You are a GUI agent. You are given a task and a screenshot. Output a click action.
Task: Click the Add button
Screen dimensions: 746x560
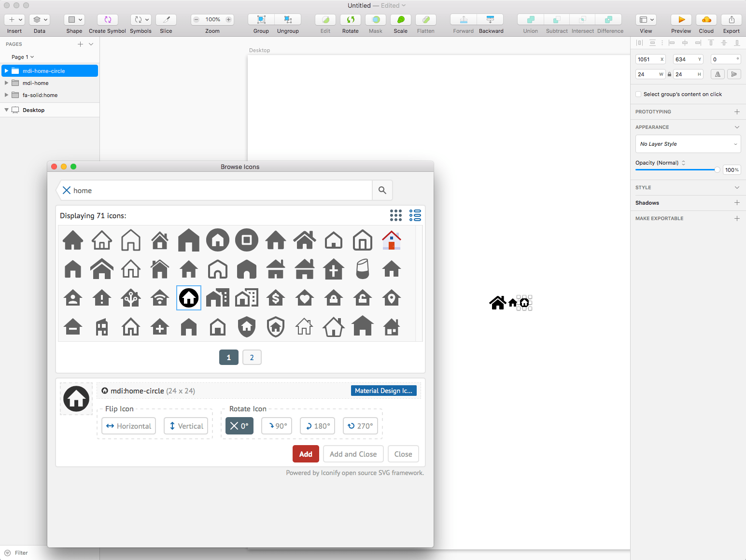tap(306, 454)
